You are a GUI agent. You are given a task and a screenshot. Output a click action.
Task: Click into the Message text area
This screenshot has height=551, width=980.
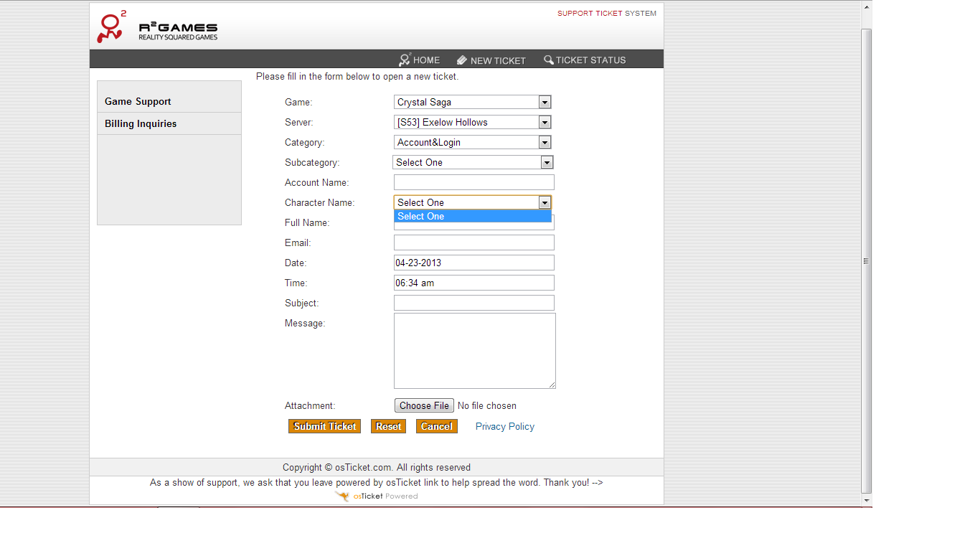474,350
